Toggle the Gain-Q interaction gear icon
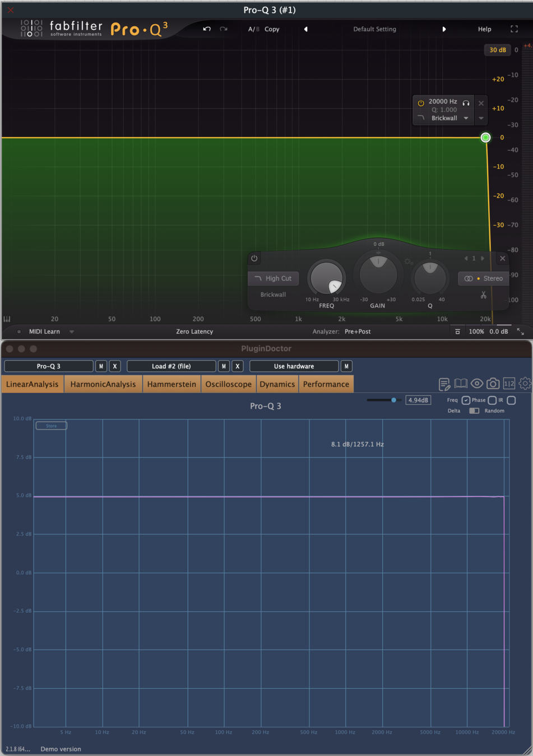The height and width of the screenshot is (756, 533). [x=408, y=262]
